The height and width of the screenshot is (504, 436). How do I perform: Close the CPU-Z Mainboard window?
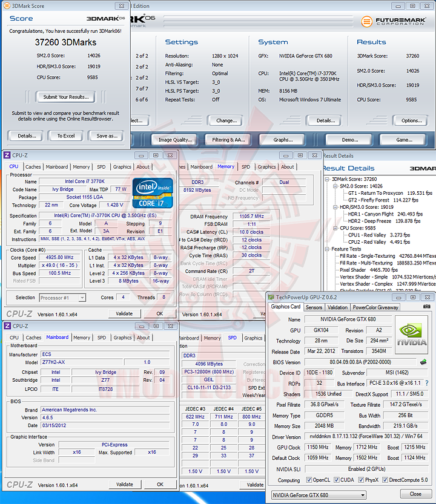pyautogui.click(x=171, y=326)
